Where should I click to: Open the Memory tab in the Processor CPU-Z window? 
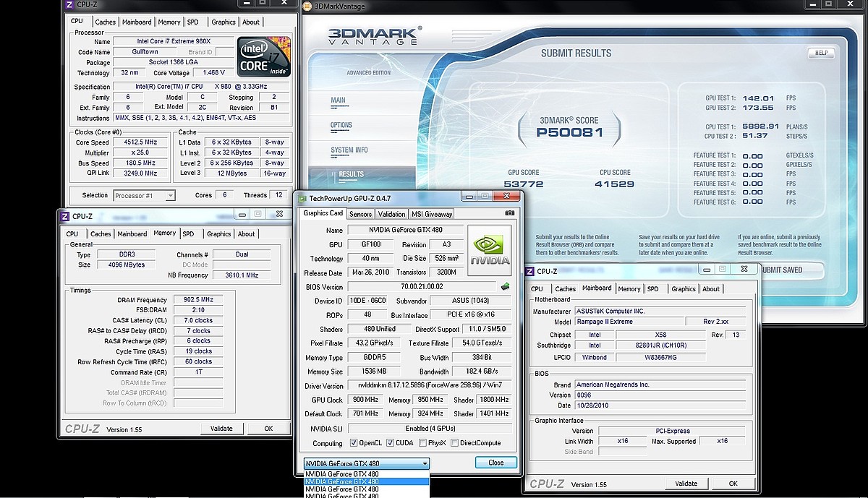click(169, 22)
